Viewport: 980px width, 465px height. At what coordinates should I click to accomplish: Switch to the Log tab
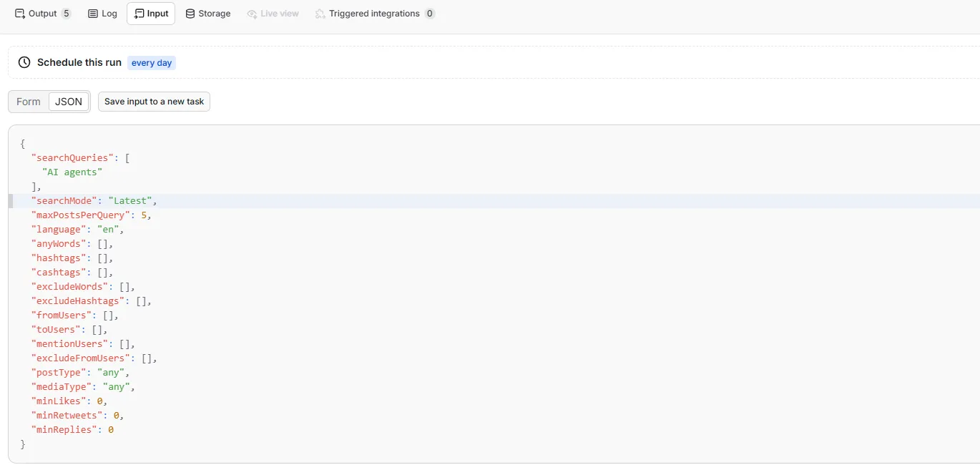click(102, 14)
